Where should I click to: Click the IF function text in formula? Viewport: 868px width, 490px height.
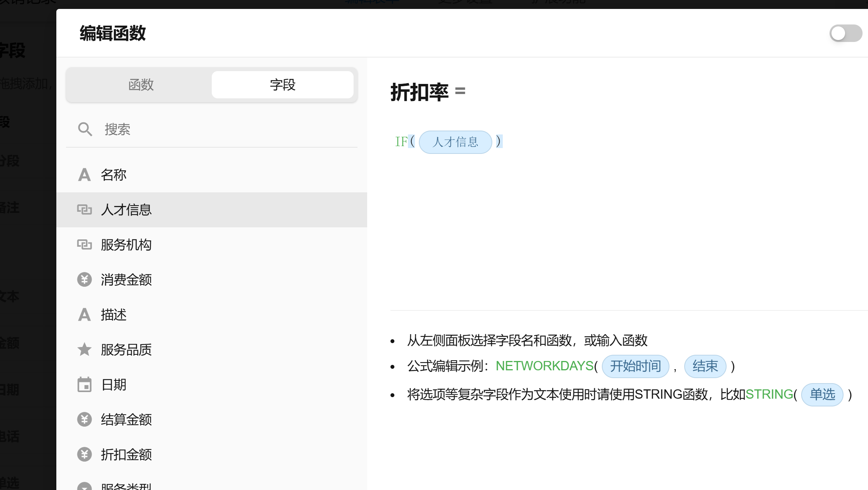(401, 142)
